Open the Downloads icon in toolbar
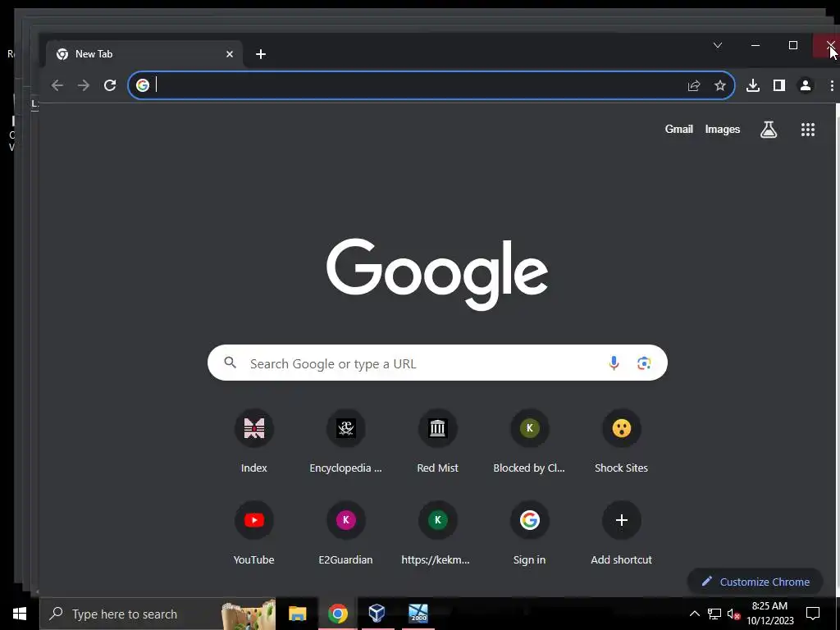840x630 pixels. pyautogui.click(x=753, y=85)
